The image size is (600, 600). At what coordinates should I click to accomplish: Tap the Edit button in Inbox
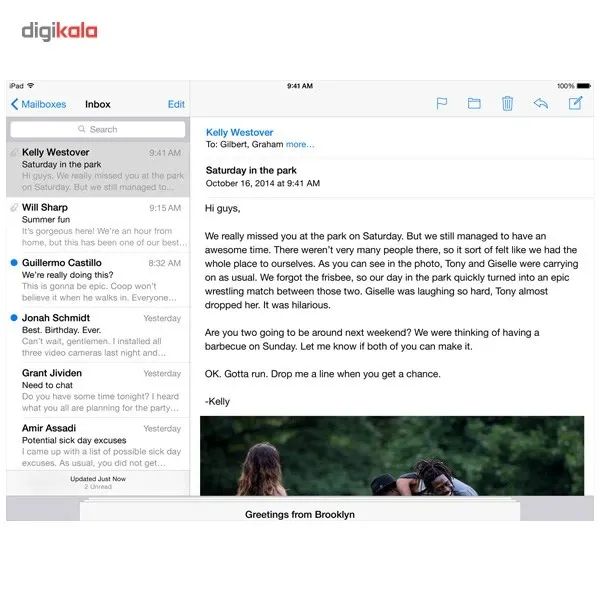[x=176, y=104]
